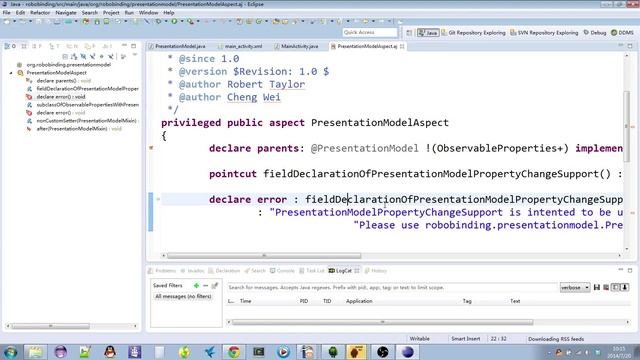Add a new LogCat filter with green plus
The width and height of the screenshot is (640, 360).
tap(196, 285)
